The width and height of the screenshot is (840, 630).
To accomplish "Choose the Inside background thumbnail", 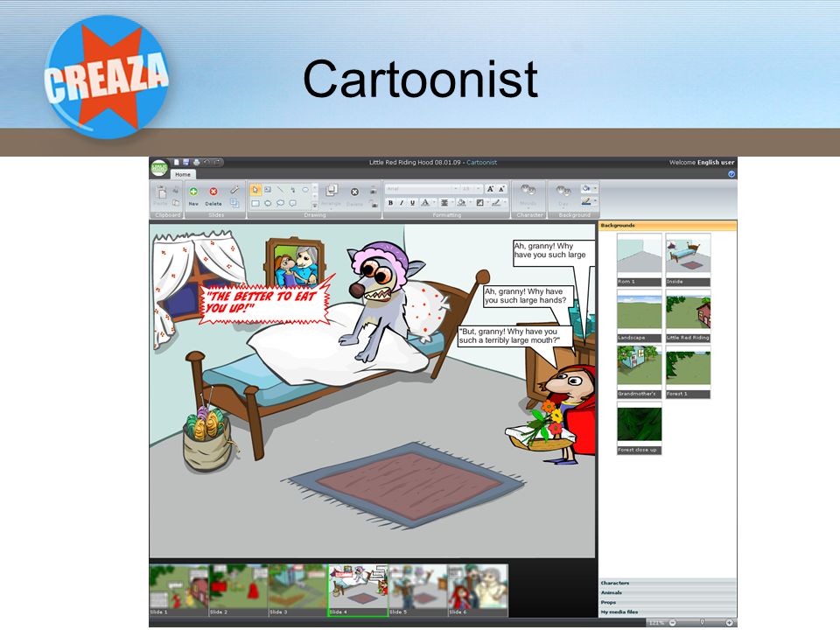I will coord(688,260).
